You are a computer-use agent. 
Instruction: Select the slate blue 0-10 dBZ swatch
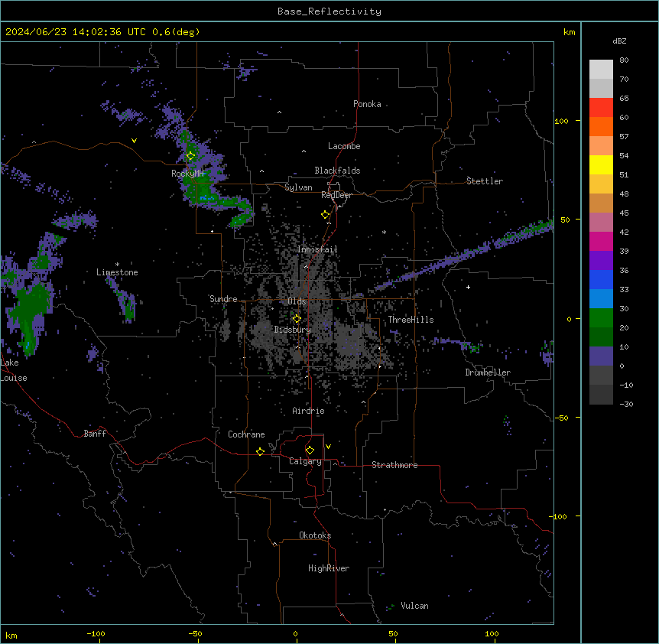(601, 356)
